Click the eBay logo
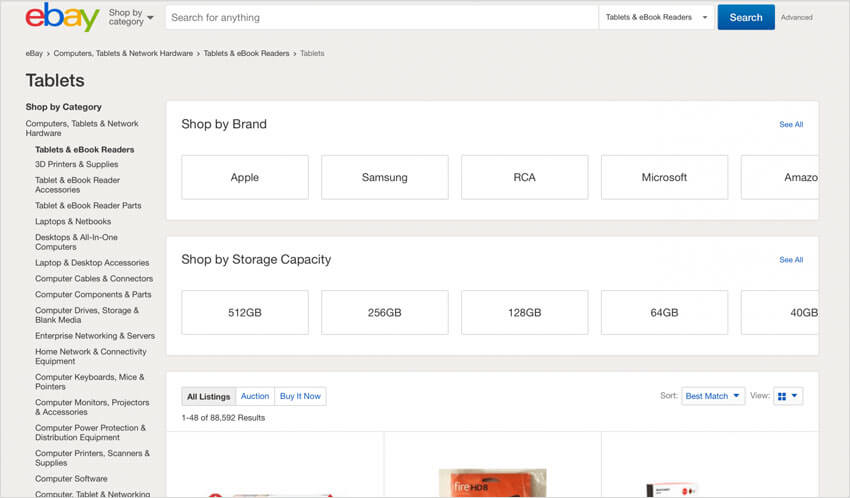This screenshot has height=498, width=850. coord(62,17)
